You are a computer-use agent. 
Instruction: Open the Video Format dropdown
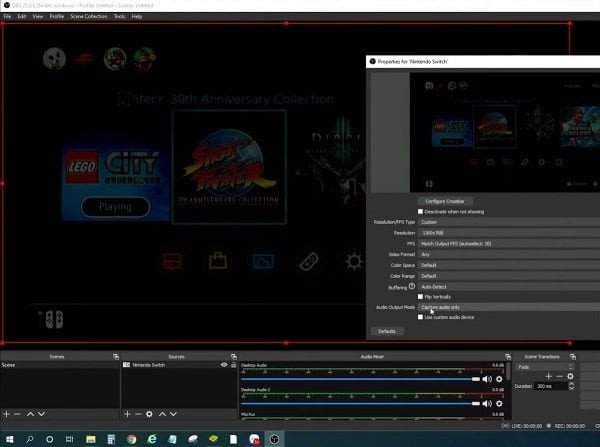(509, 254)
